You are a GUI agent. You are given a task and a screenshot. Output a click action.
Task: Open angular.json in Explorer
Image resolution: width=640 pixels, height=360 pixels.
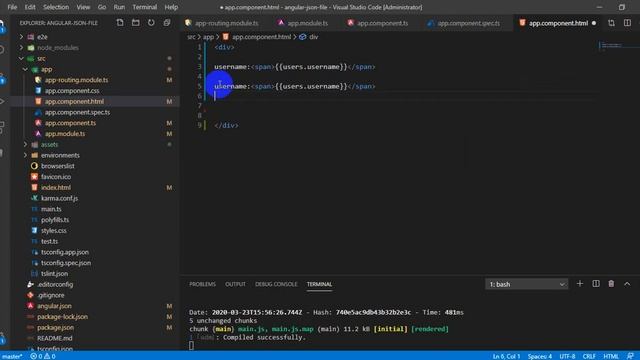(x=54, y=306)
